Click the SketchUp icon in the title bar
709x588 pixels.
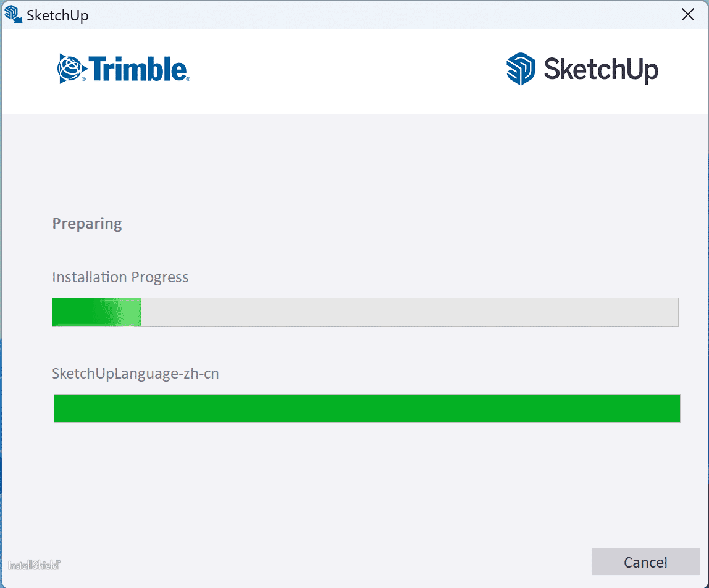tap(13, 14)
